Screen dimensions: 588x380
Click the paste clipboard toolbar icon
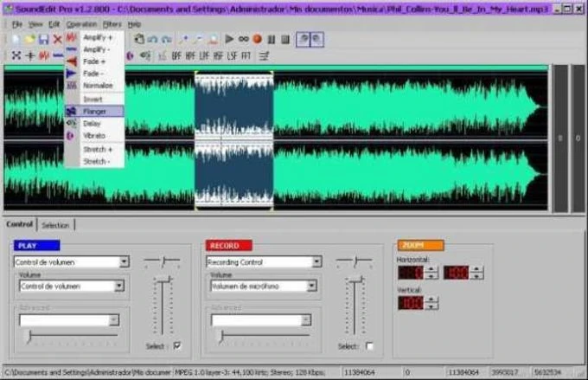tap(138, 39)
